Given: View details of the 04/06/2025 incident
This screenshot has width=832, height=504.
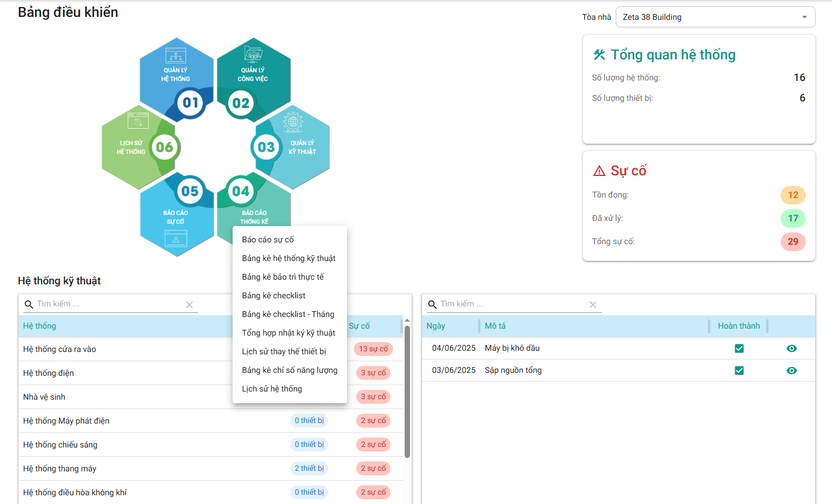Looking at the screenshot, I should (791, 348).
